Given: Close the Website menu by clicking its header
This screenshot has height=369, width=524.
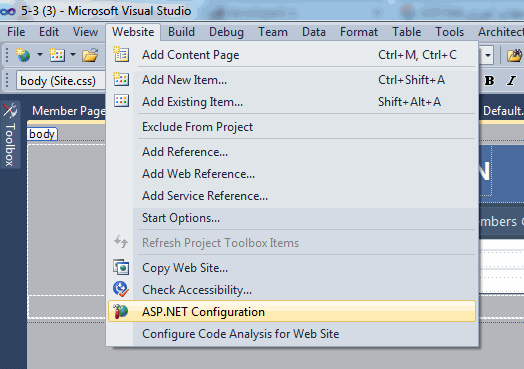Looking at the screenshot, I should click(133, 32).
